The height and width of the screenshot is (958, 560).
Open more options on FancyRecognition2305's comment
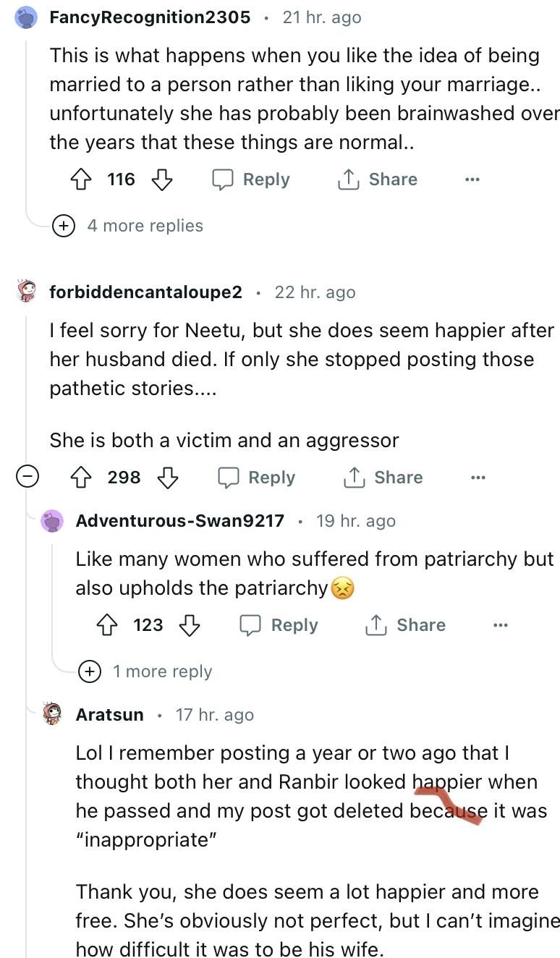tap(472, 179)
